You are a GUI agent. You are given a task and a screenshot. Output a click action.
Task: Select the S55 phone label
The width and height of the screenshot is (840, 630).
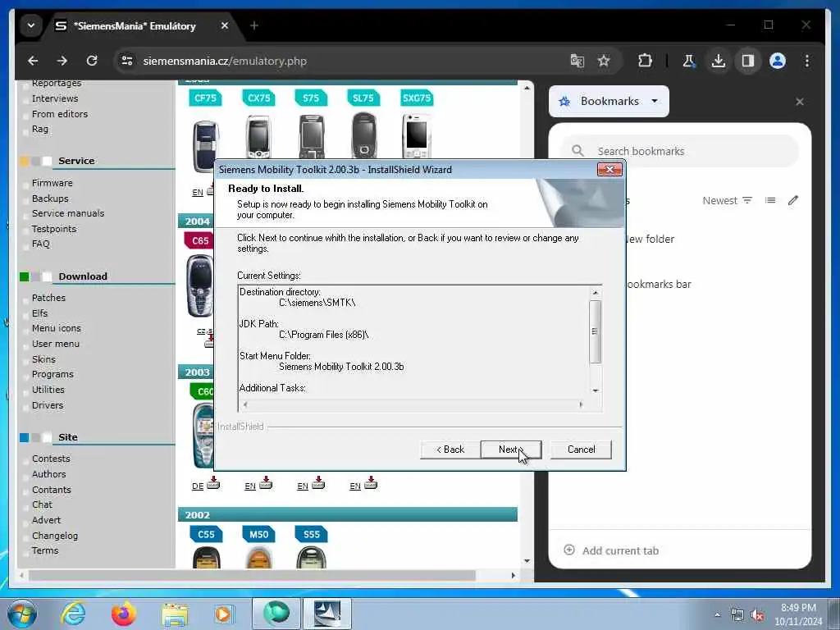(311, 535)
